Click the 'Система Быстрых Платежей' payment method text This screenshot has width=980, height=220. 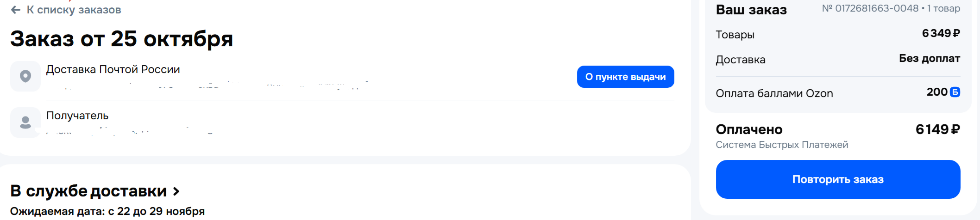tap(782, 145)
